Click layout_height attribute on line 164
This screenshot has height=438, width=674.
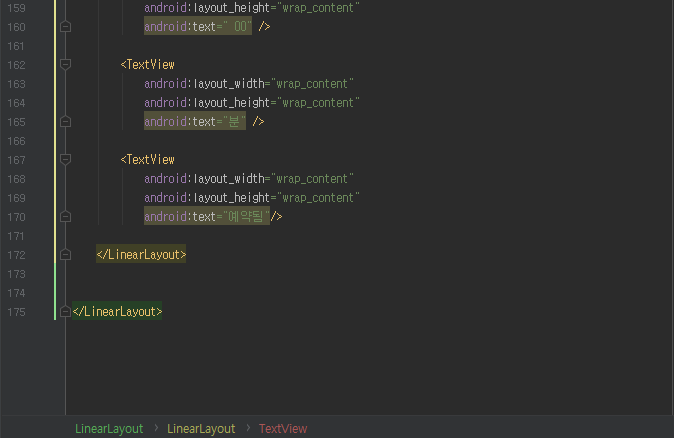pyautogui.click(x=252, y=103)
